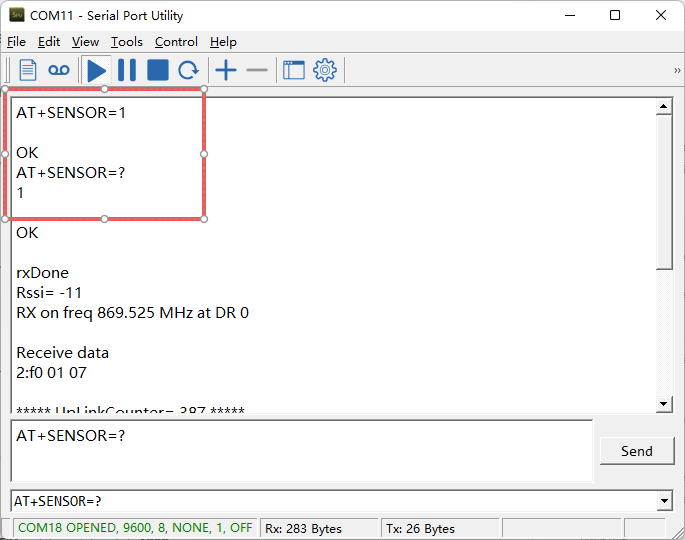Viewport: 685px width, 540px height.
Task: Click the log scrollbar up arrow
Action: [664, 106]
